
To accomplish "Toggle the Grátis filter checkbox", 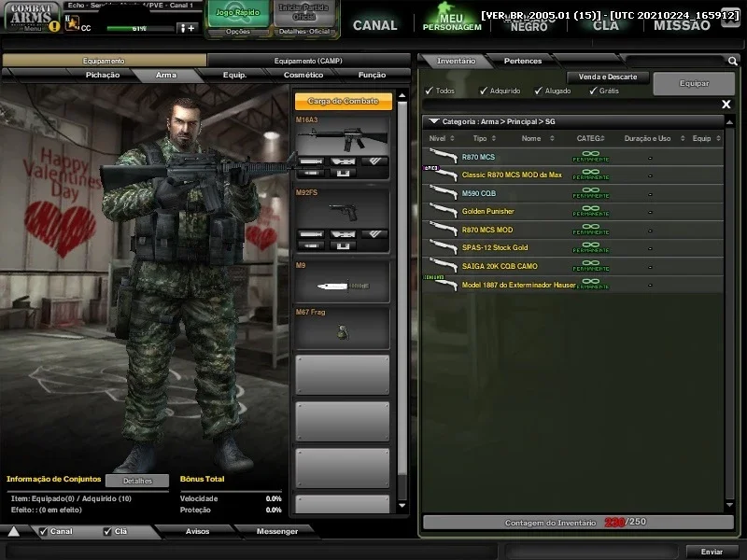I will pyautogui.click(x=593, y=91).
